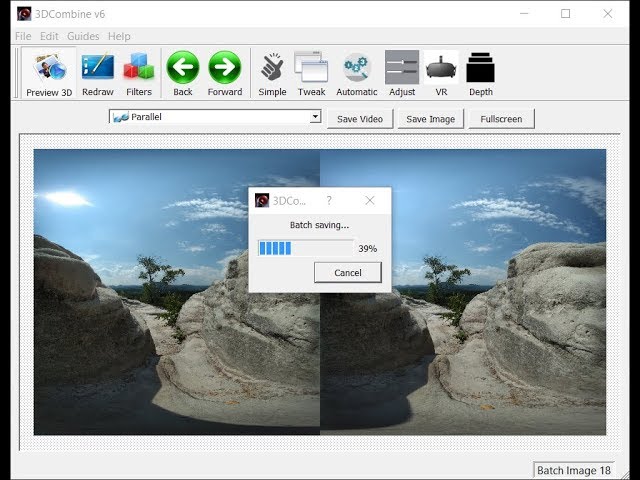Open the Edit menu
This screenshot has height=480, width=640.
tap(49, 36)
